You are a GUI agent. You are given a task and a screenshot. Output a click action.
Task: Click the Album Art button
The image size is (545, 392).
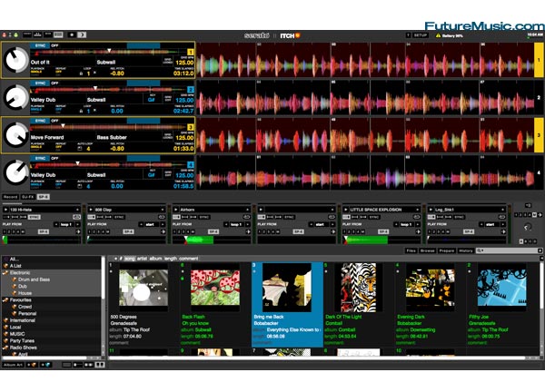(13, 365)
